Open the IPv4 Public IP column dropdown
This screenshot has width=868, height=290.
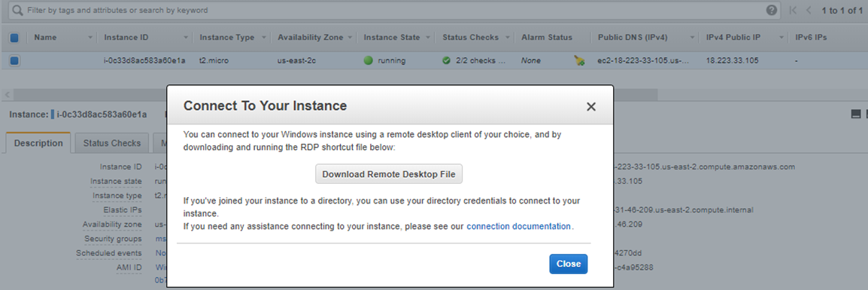[782, 38]
